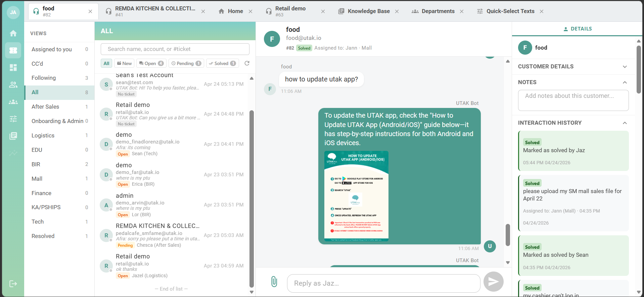644x297 pixels.
Task: Close the Knowledge Base tab
Action: coord(397,11)
